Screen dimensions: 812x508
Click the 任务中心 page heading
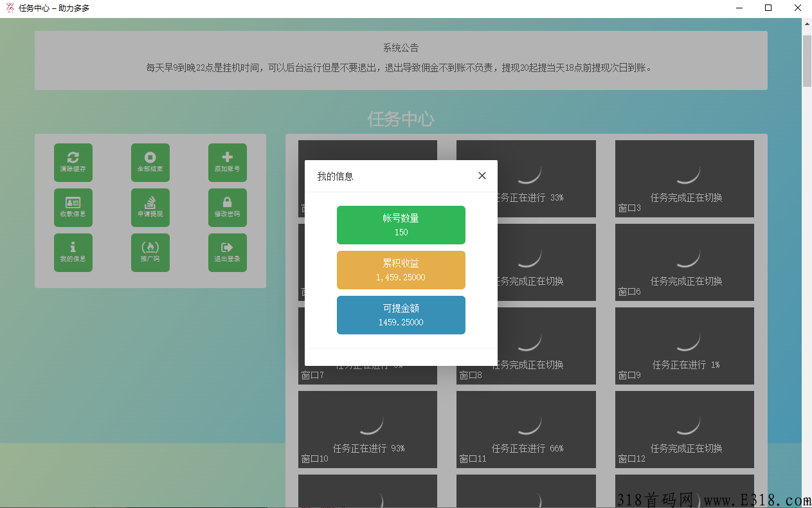click(401, 119)
